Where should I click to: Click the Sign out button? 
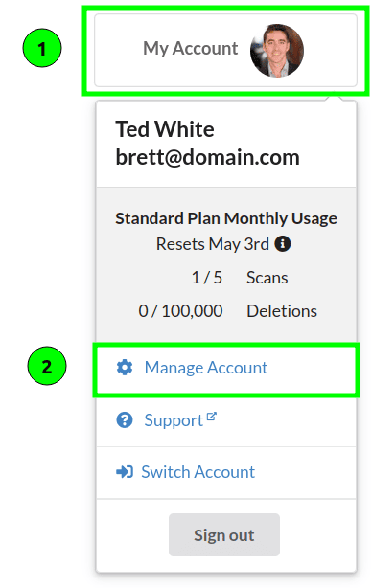point(224,534)
